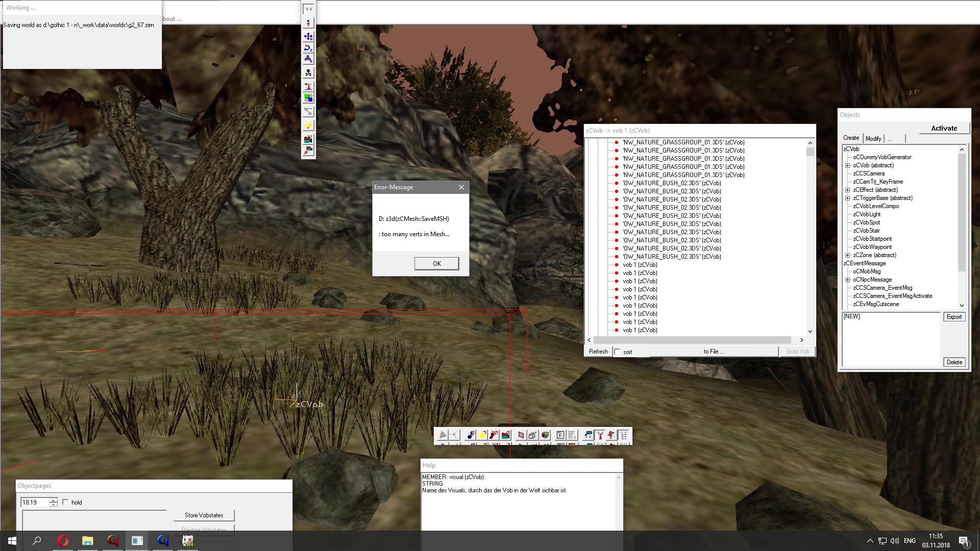Toggle the sort checkbox in vob list

(617, 352)
